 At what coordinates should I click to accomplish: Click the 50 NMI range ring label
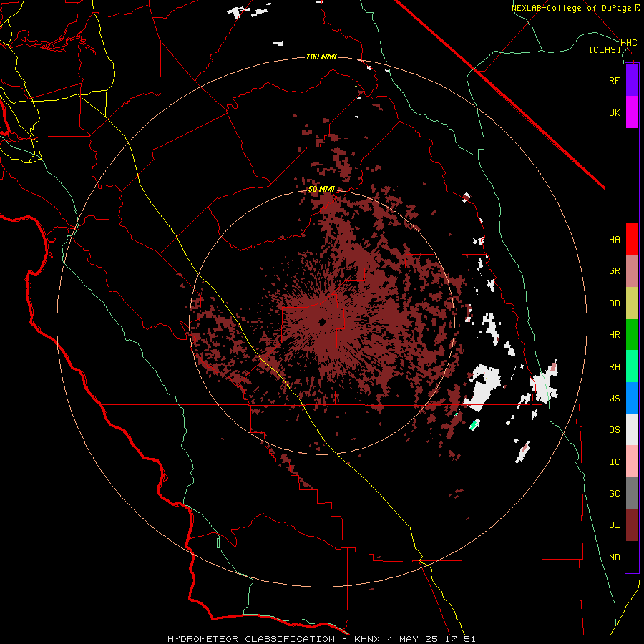click(x=321, y=190)
